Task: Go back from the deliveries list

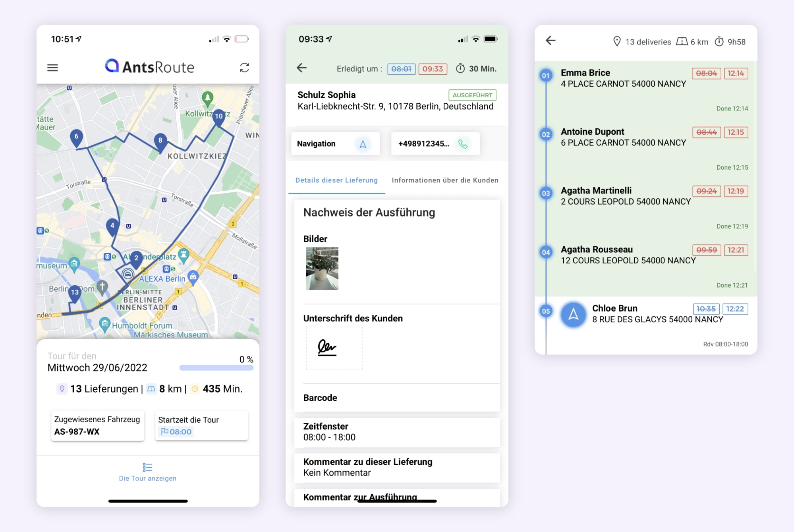Action: pyautogui.click(x=551, y=41)
